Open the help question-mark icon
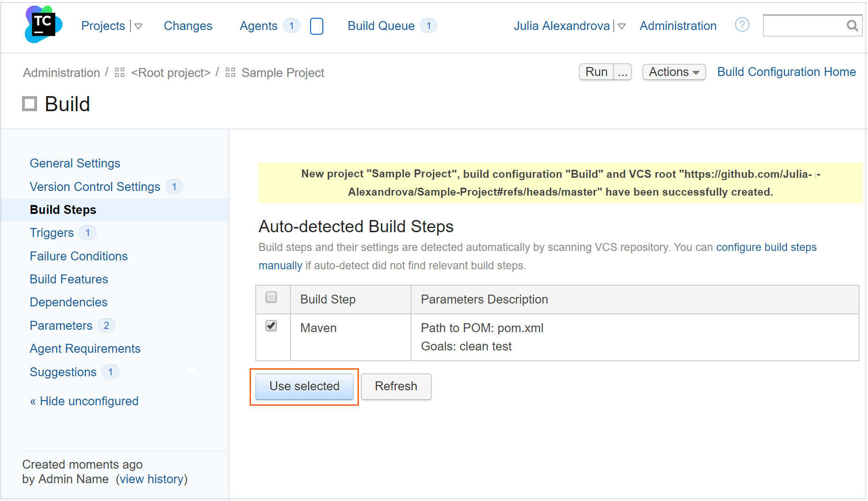Image resolution: width=868 pixels, height=501 pixels. [742, 25]
